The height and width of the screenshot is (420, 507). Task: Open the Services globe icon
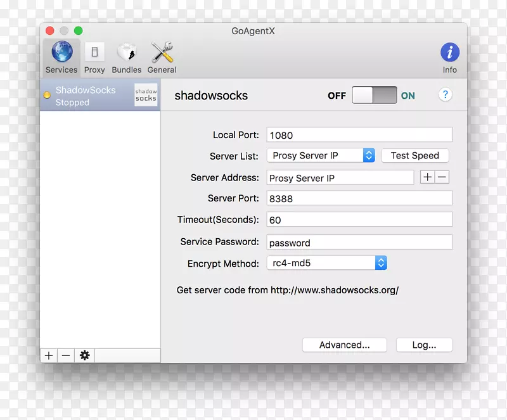[x=61, y=52]
